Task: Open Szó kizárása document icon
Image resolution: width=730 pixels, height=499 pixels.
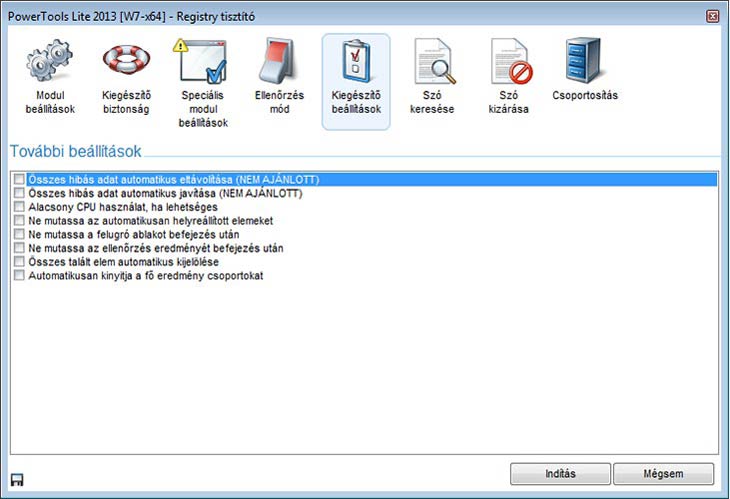Action: tap(511, 61)
